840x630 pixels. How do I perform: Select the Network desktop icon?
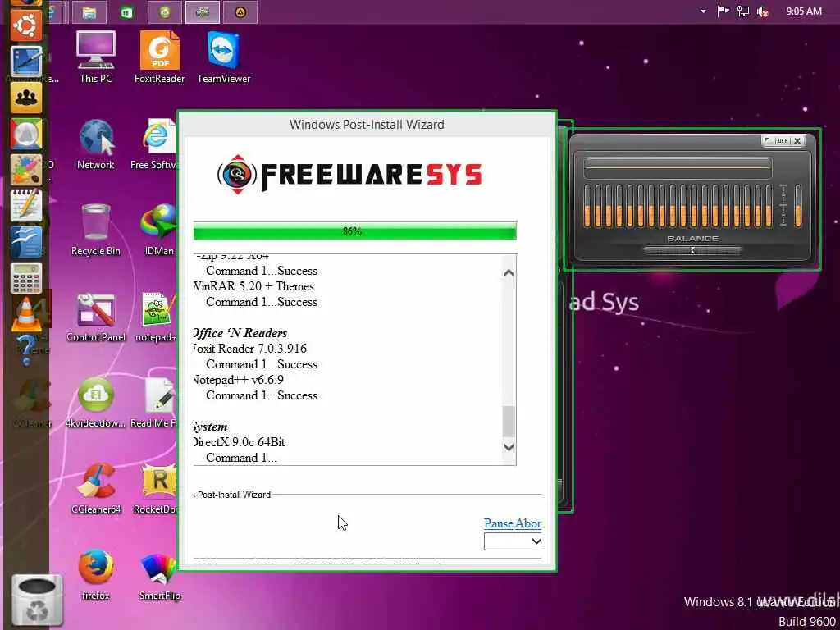coord(96,144)
